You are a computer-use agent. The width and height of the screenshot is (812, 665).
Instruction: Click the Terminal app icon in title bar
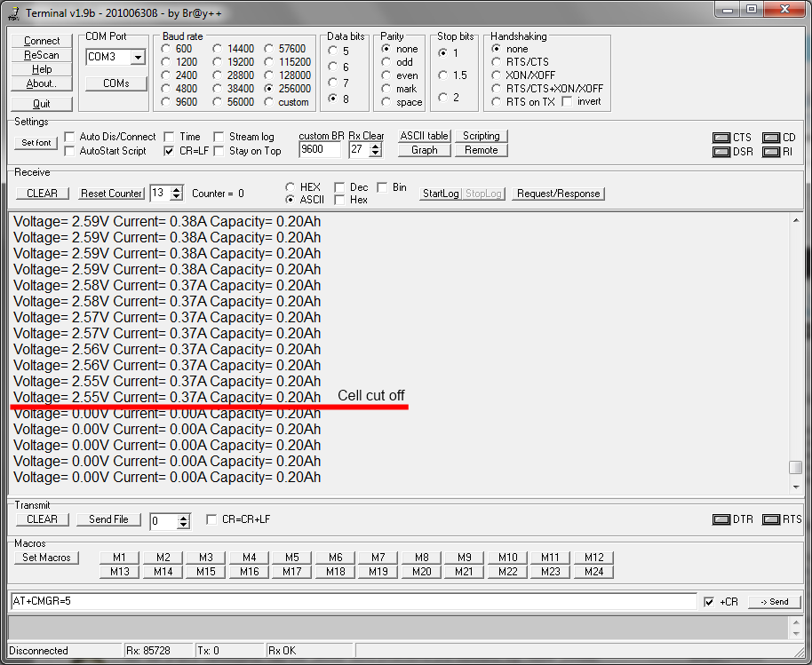[x=14, y=13]
